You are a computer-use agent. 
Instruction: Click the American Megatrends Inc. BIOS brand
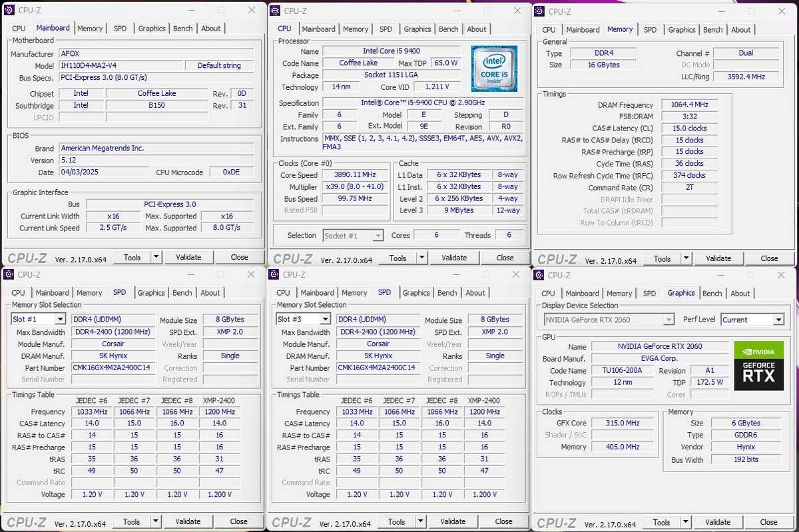coord(155,148)
